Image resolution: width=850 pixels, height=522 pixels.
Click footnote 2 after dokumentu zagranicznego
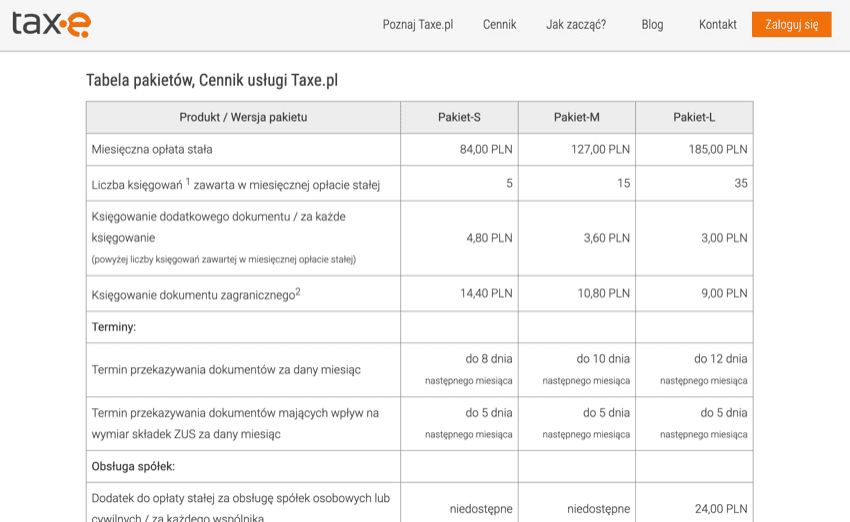click(298, 291)
